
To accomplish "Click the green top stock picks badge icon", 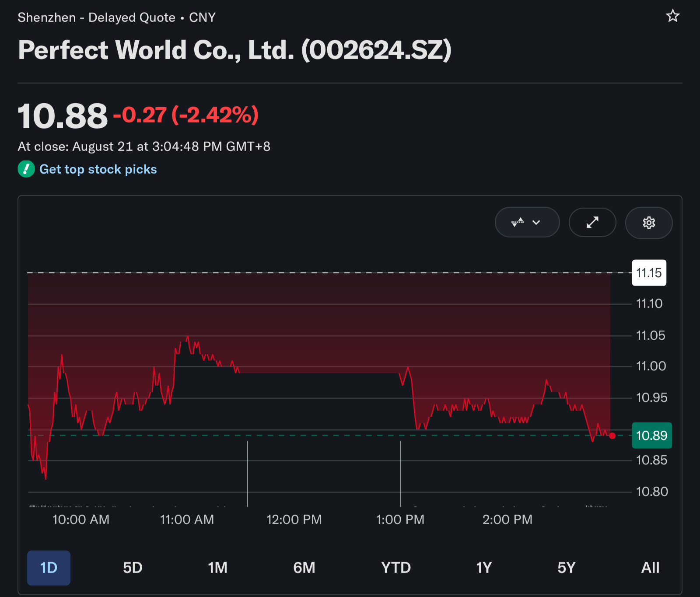I will (26, 169).
